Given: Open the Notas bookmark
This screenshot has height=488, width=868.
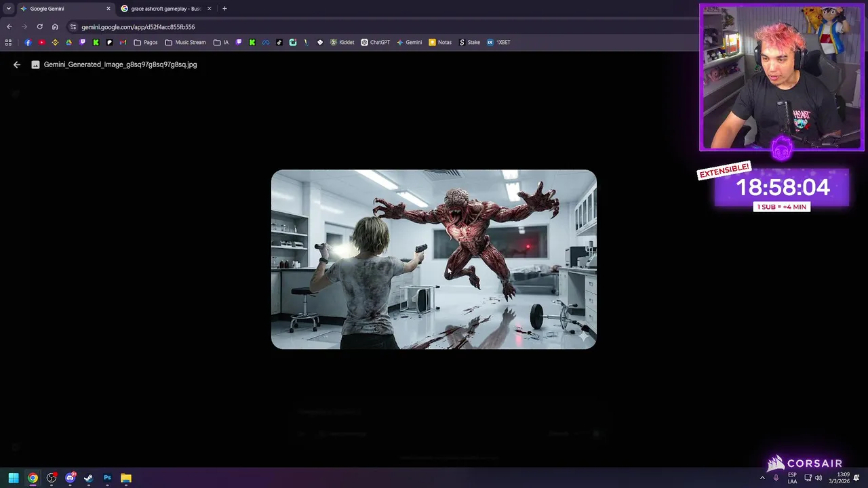Looking at the screenshot, I should click(440, 42).
